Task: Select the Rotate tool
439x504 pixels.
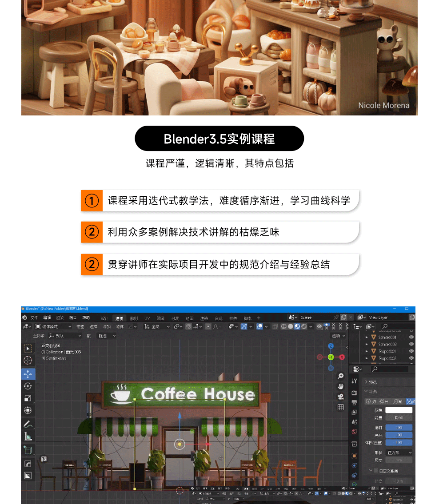Action: pyautogui.click(x=28, y=386)
